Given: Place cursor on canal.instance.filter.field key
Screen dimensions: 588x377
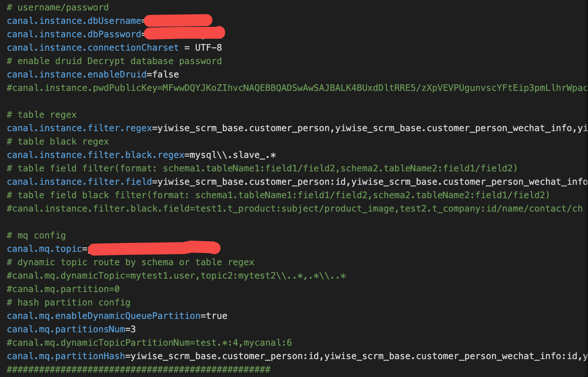Looking at the screenshot, I should [x=79, y=182].
